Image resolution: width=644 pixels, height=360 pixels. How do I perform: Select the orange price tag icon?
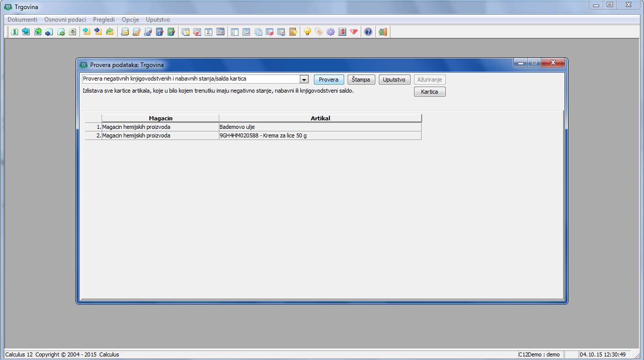pos(319,32)
